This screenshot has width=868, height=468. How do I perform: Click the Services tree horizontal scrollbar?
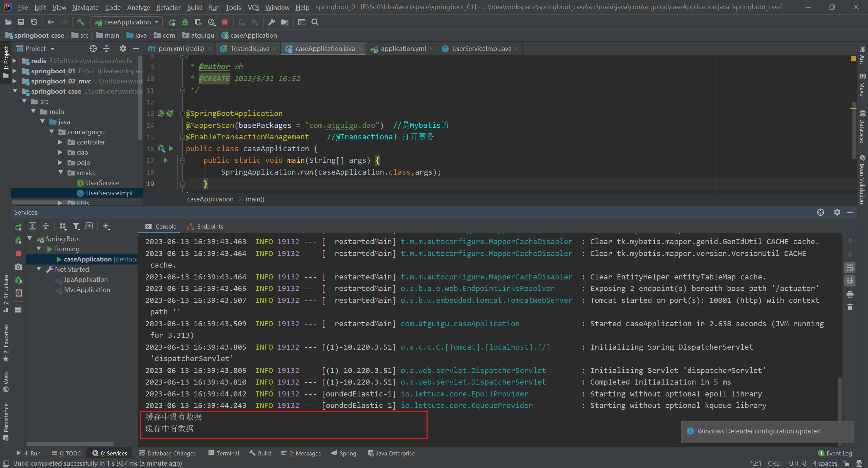coord(70,444)
